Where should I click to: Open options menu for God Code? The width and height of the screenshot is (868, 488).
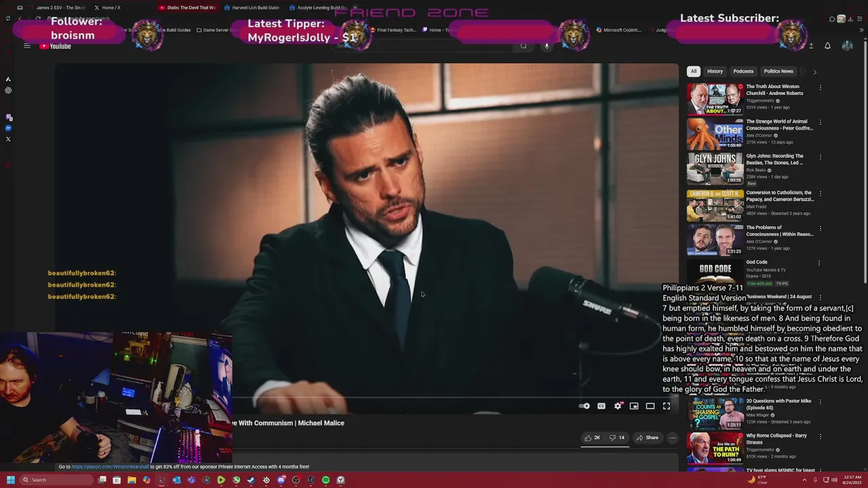click(820, 263)
